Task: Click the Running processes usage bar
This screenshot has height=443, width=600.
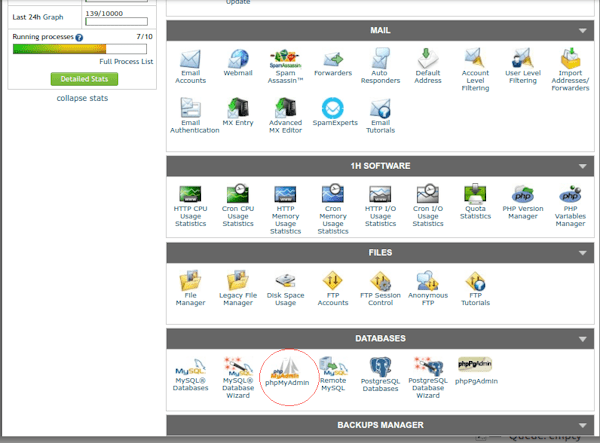Action: point(80,49)
